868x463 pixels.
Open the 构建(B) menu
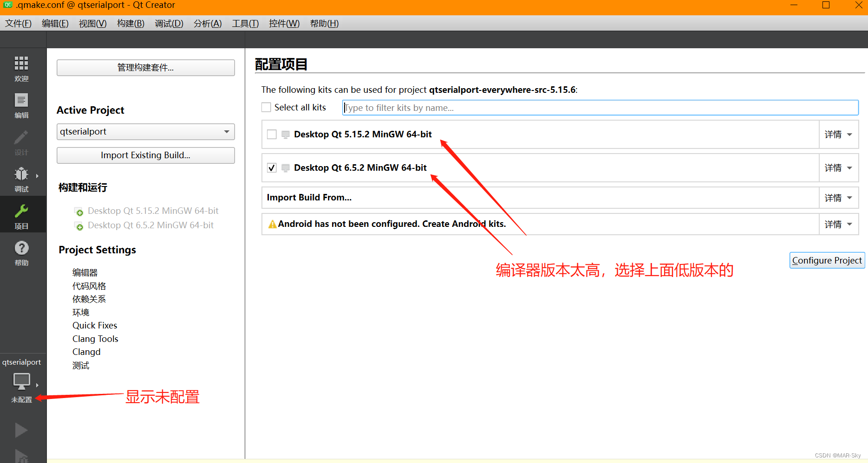131,23
